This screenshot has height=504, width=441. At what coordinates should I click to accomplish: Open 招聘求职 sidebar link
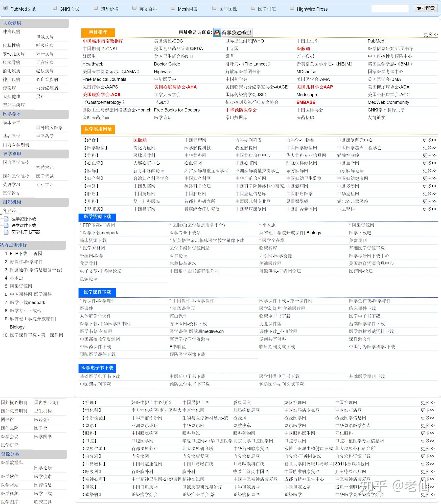45,168
